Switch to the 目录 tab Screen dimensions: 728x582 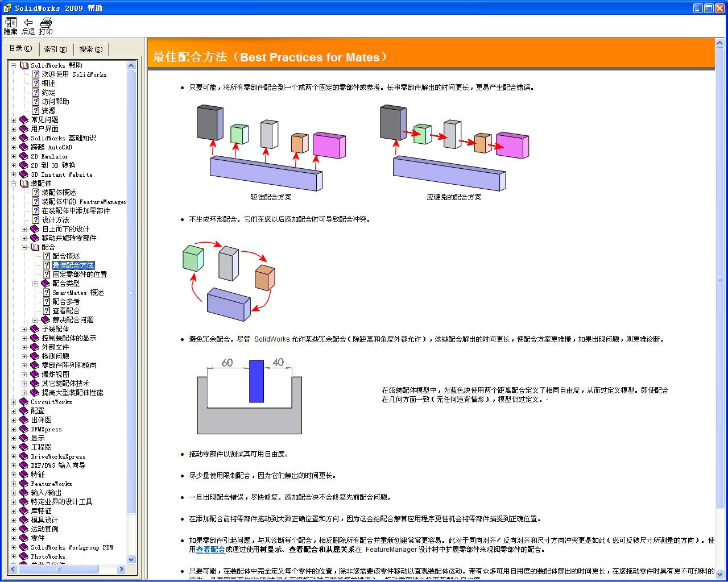(21, 48)
